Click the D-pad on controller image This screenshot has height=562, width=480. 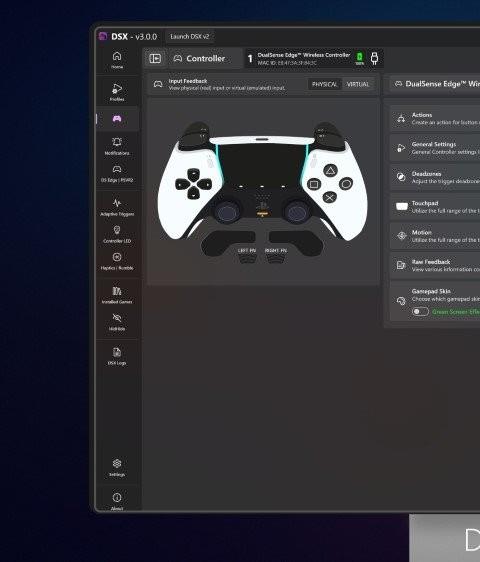[193, 184]
